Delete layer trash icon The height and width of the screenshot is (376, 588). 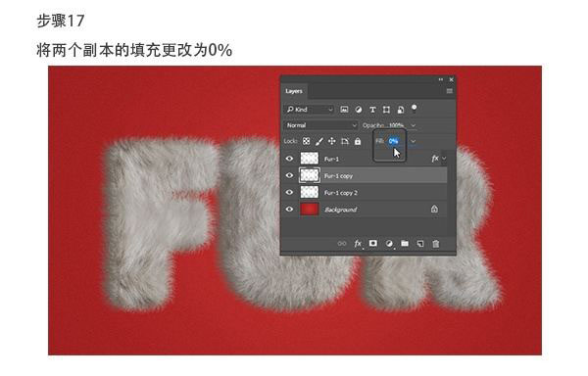point(435,244)
